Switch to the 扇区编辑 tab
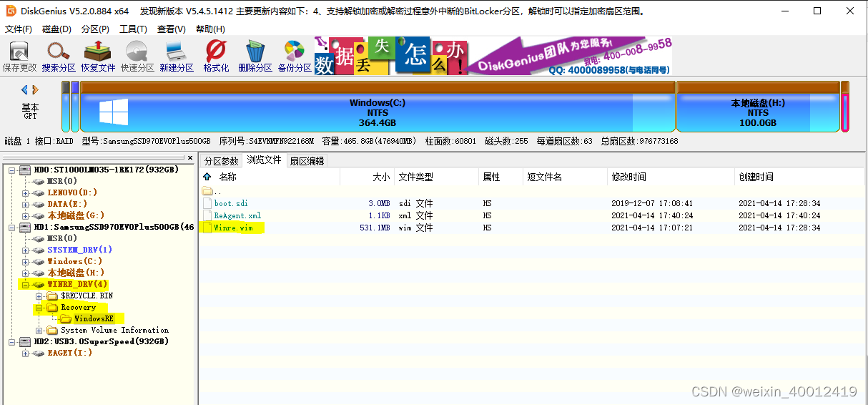 [x=307, y=161]
